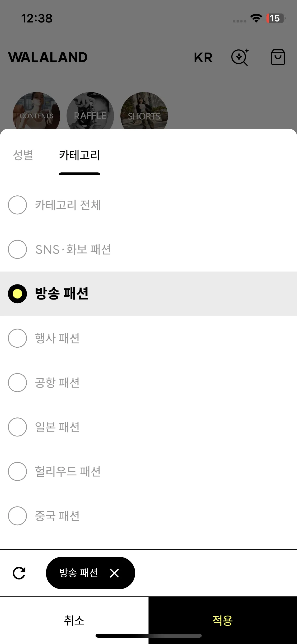Switch to the 성별 tab

click(23, 155)
